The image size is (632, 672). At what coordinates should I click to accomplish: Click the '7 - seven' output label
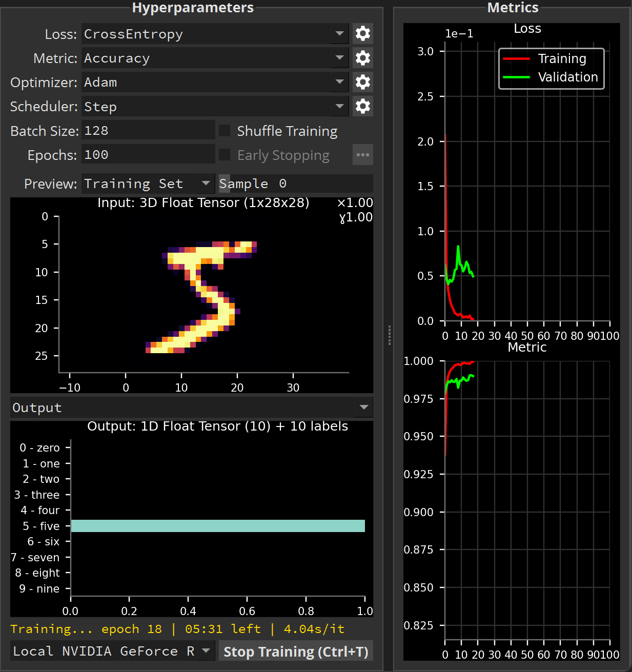coord(35,557)
